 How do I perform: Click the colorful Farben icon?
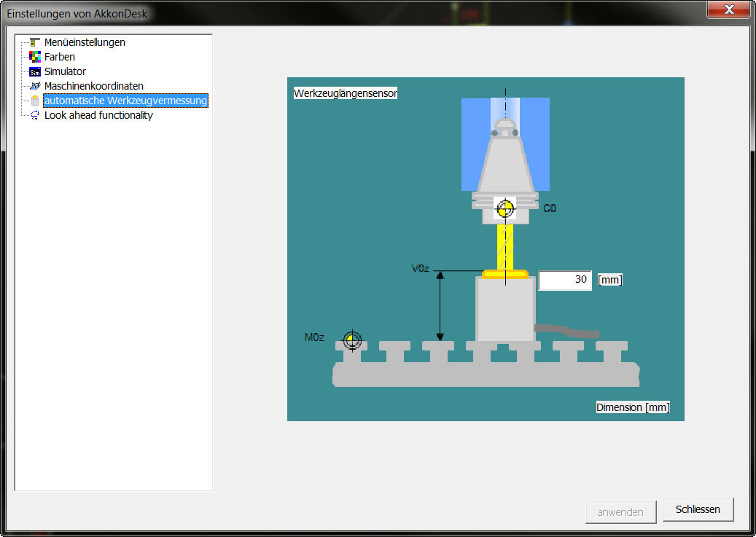[35, 57]
